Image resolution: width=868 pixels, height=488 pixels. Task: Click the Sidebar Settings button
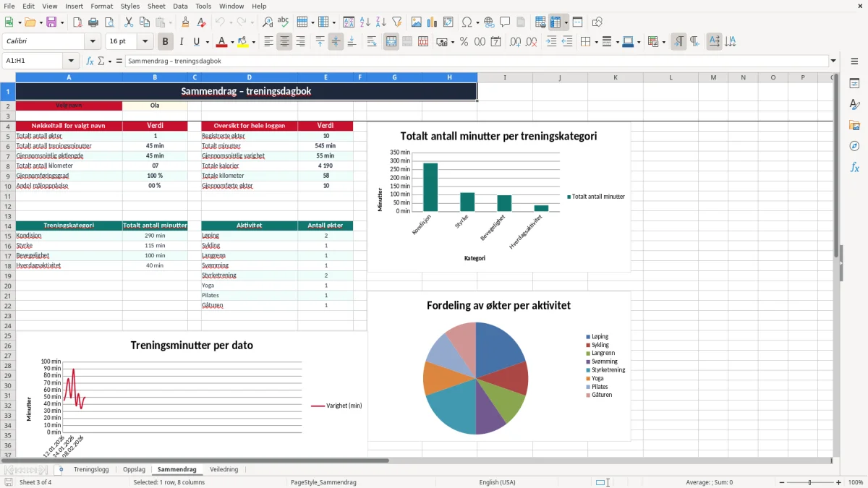(x=854, y=61)
